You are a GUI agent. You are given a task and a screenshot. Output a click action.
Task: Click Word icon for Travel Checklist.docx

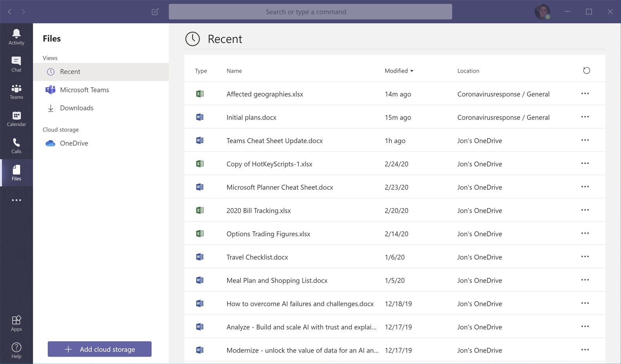(x=200, y=257)
